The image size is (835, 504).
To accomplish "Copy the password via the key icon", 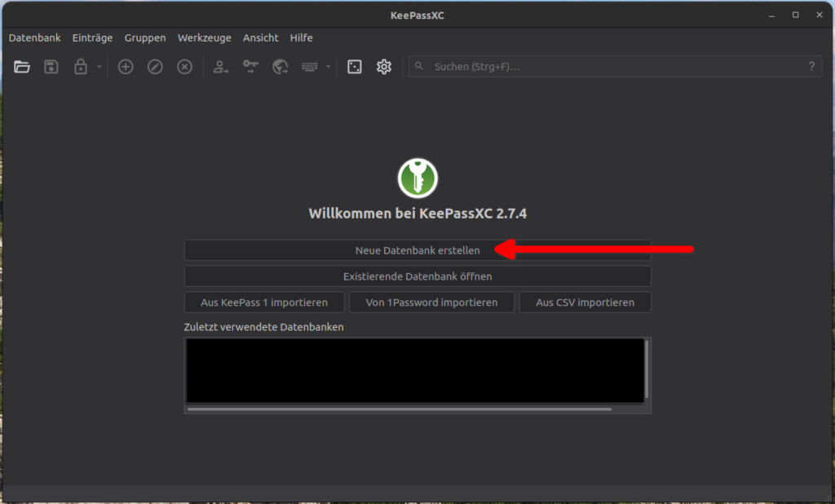I will [250, 67].
